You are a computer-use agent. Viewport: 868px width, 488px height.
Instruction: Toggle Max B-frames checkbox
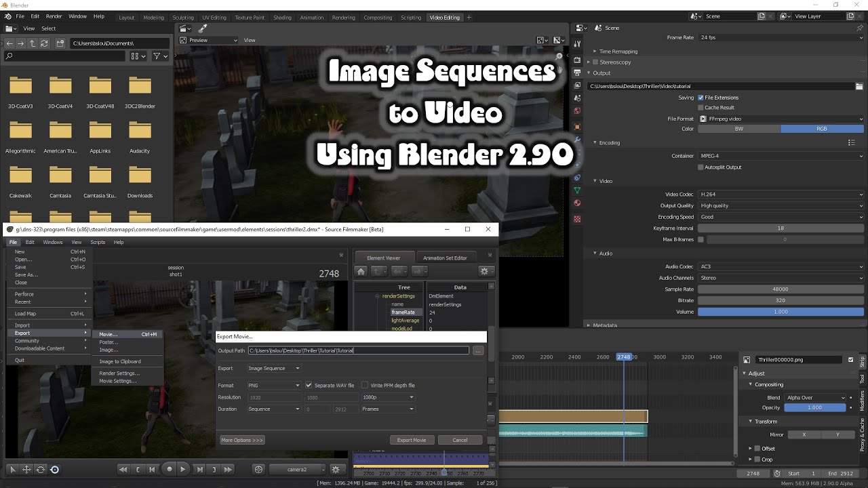point(701,239)
